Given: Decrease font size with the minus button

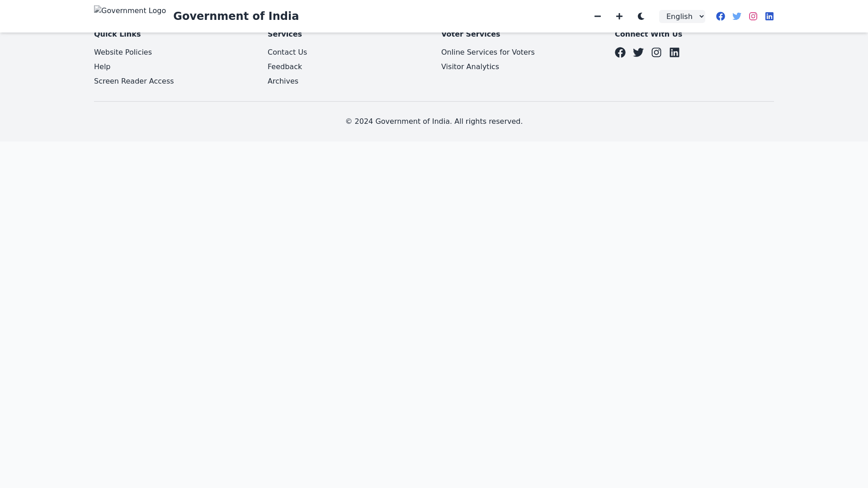Looking at the screenshot, I should [598, 16].
